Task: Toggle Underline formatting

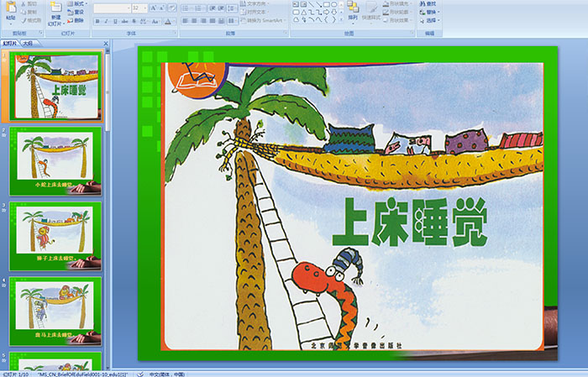Action: (x=115, y=21)
